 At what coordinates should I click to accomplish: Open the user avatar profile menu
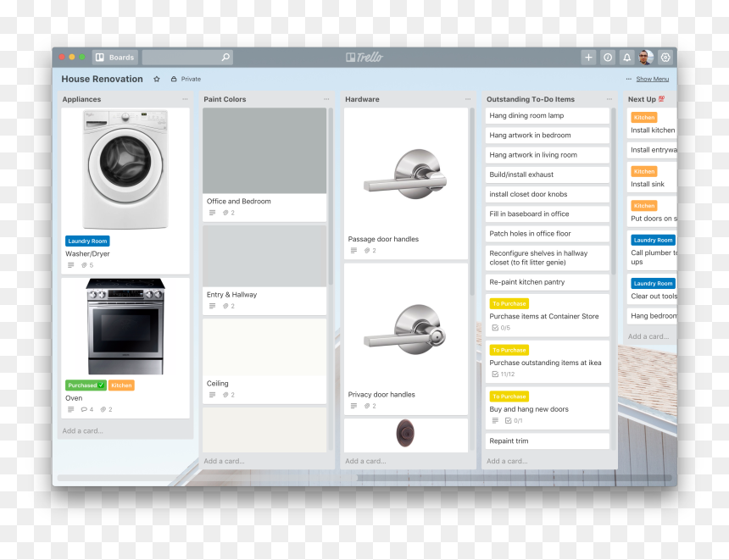tap(646, 57)
